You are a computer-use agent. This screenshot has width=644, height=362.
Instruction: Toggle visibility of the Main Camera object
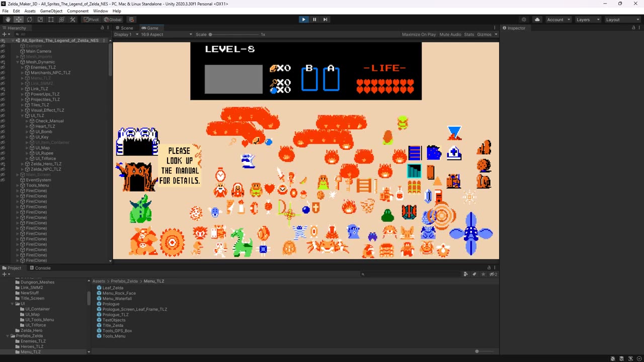tap(3, 51)
